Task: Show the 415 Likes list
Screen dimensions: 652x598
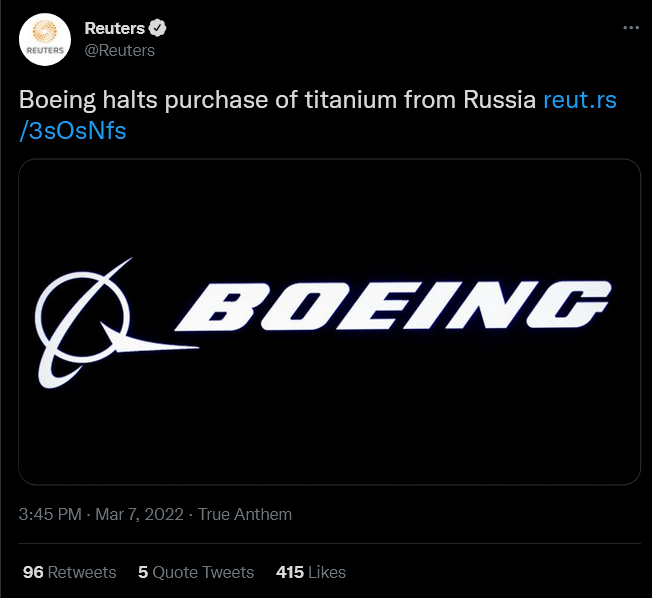Action: pyautogui.click(x=311, y=572)
